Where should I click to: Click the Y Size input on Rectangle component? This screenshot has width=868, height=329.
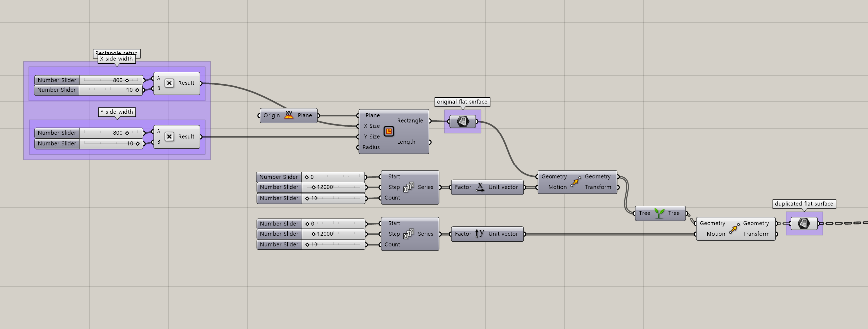pyautogui.click(x=372, y=137)
